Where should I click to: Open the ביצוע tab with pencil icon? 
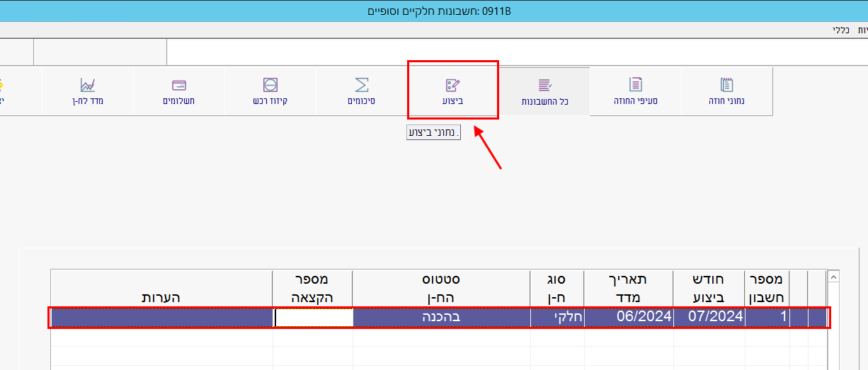click(453, 90)
